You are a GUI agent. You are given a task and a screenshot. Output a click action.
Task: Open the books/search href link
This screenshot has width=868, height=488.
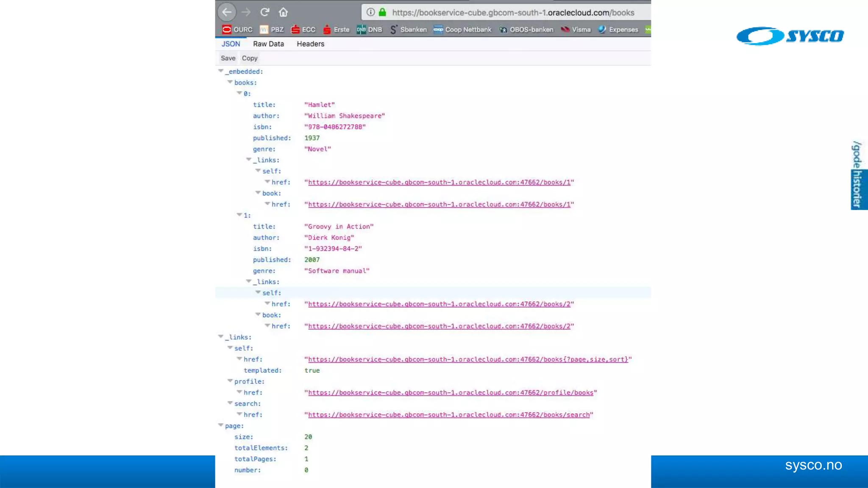pyautogui.click(x=449, y=415)
